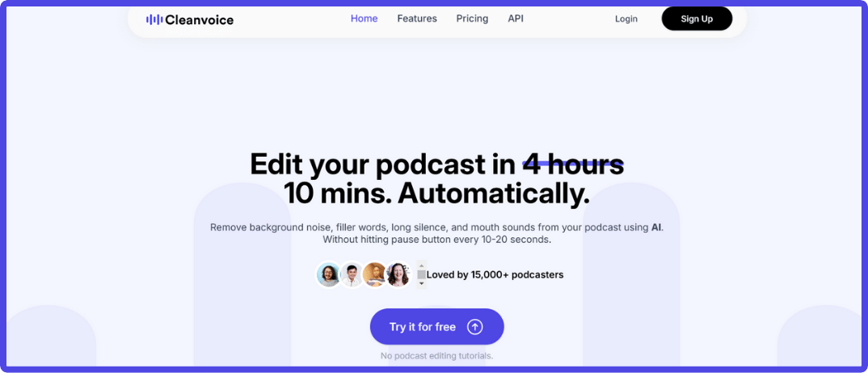Open the Features nav item
This screenshot has height=373, width=868.
pyautogui.click(x=417, y=19)
